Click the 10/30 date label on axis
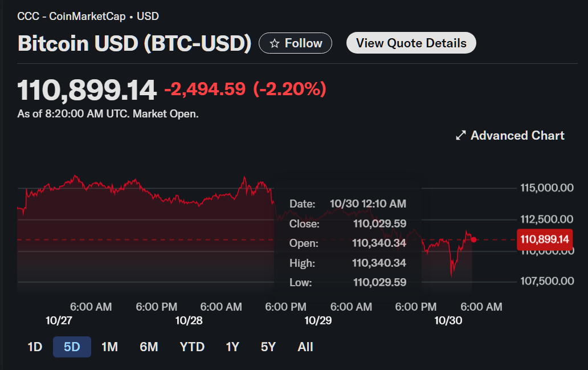The width and height of the screenshot is (588, 370). (448, 320)
